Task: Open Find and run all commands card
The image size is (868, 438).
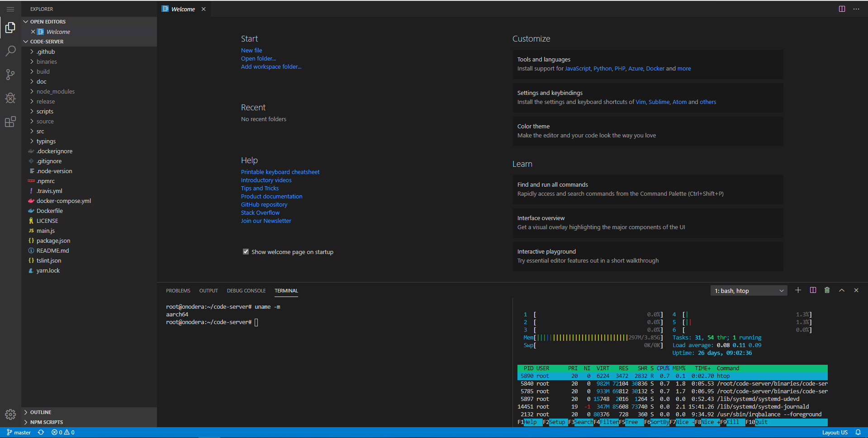Action: (648, 189)
